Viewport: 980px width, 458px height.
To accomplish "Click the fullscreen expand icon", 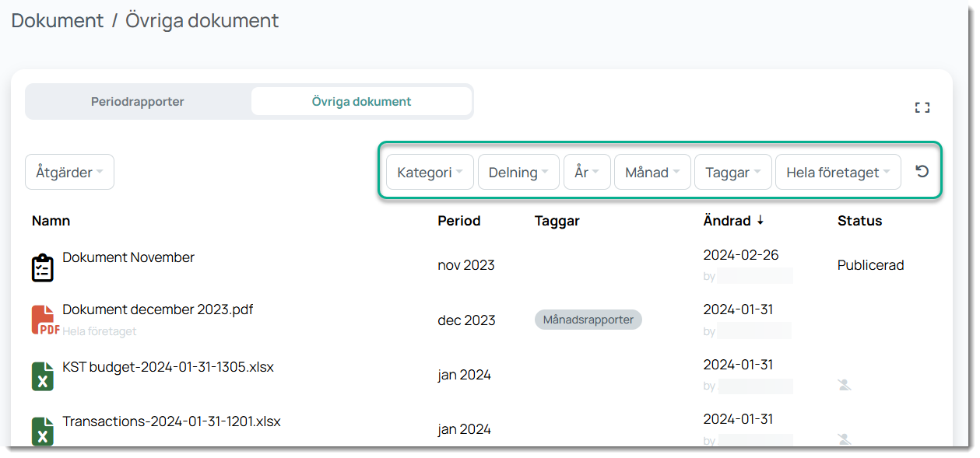I will [922, 108].
